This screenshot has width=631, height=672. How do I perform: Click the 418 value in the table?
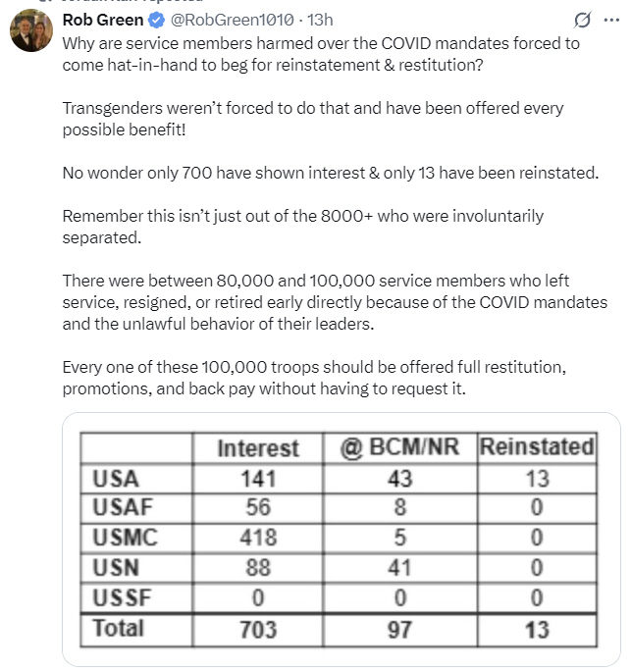[258, 538]
